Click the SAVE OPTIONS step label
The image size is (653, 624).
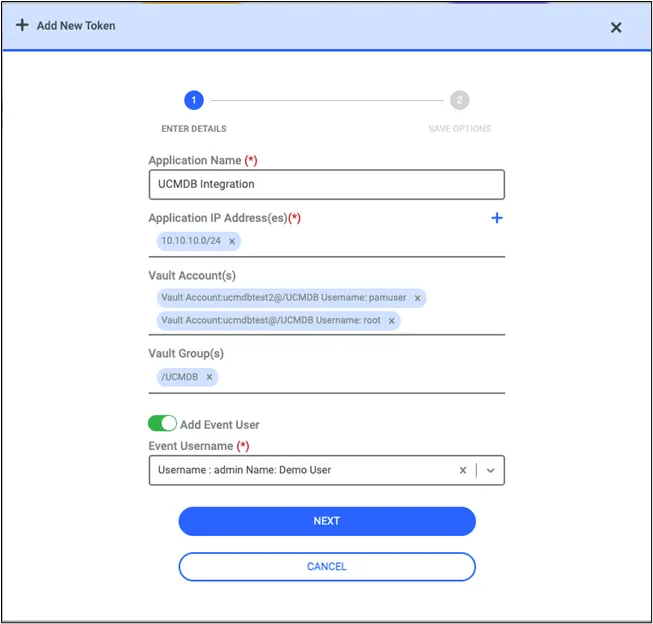(459, 129)
